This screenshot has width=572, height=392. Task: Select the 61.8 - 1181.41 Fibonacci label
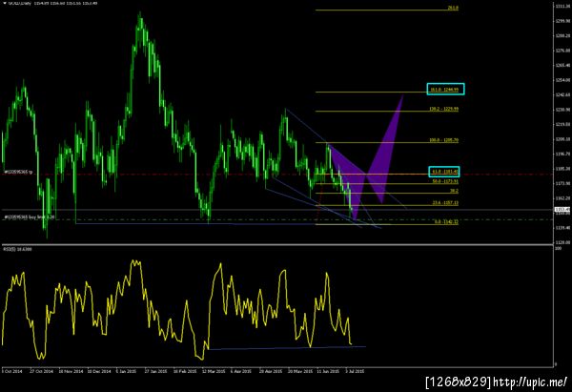[445, 171]
